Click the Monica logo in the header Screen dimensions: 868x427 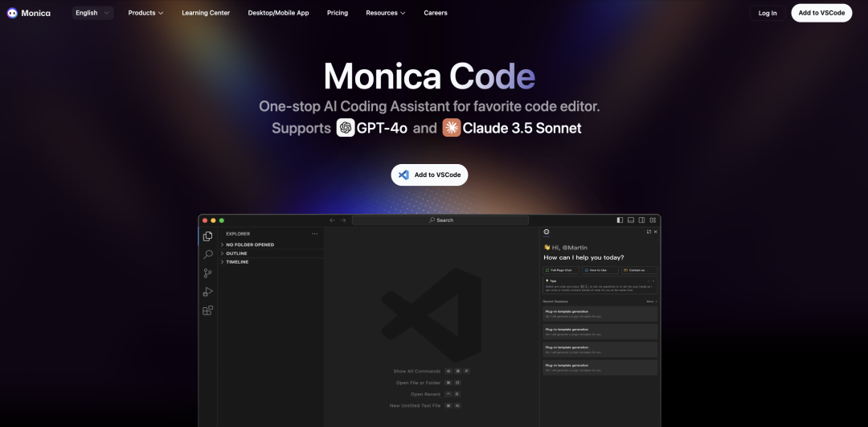pyautogui.click(x=28, y=13)
